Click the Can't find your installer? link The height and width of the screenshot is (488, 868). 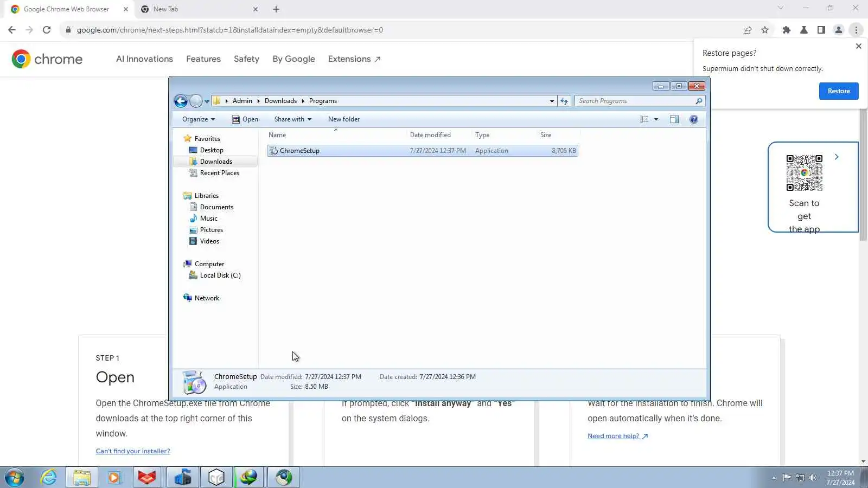click(133, 451)
